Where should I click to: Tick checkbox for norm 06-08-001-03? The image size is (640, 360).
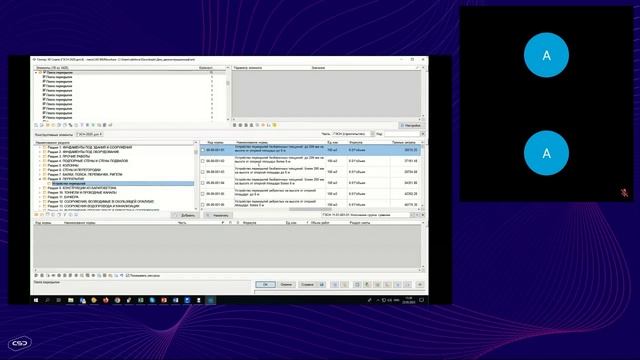[202, 172]
